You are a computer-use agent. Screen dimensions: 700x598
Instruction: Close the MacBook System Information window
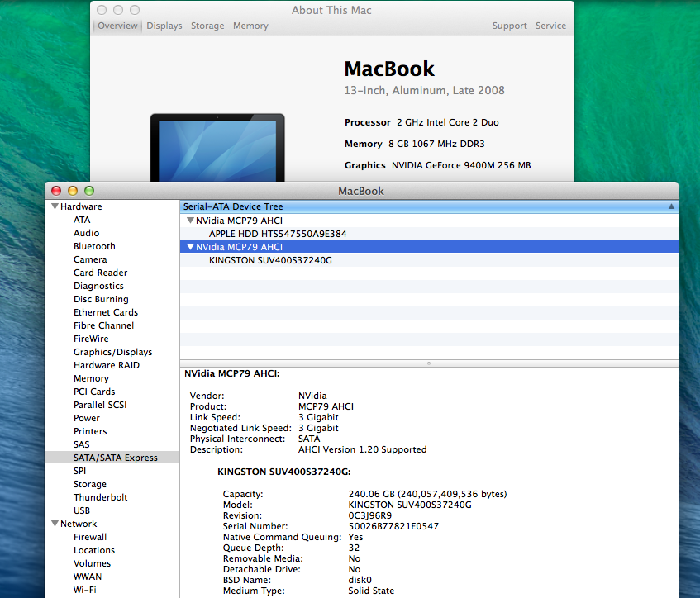pos(56,191)
